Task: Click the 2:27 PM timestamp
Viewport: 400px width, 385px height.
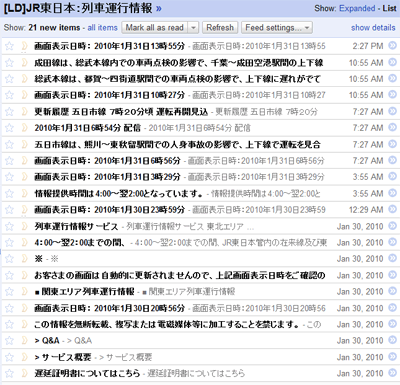Action: point(368,46)
